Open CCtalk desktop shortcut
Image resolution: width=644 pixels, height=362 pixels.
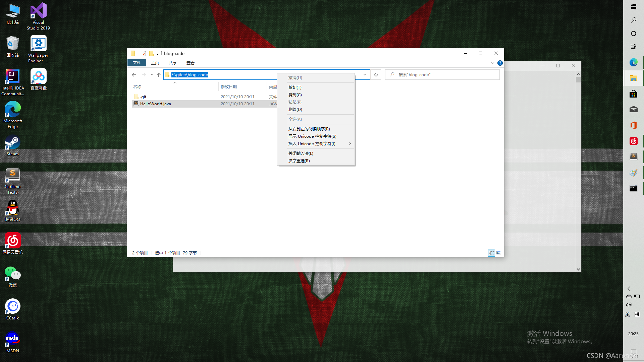[13, 309]
